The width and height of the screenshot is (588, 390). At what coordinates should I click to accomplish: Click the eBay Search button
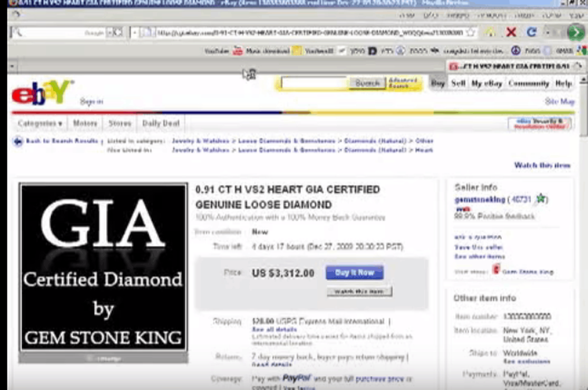click(x=368, y=83)
